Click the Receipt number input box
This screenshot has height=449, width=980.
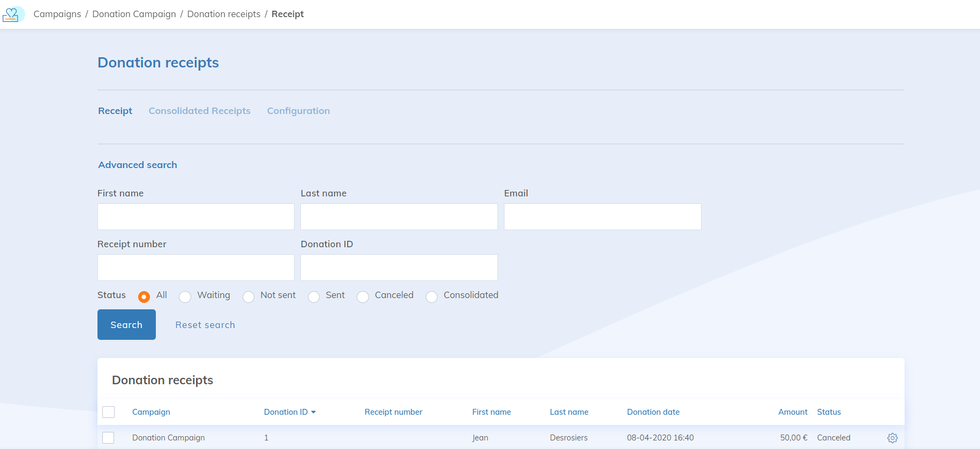[x=196, y=268]
